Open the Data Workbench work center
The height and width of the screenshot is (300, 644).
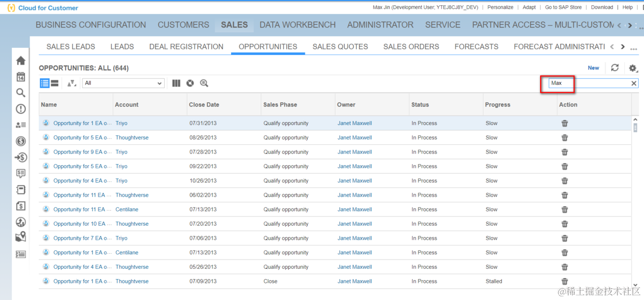point(298,25)
